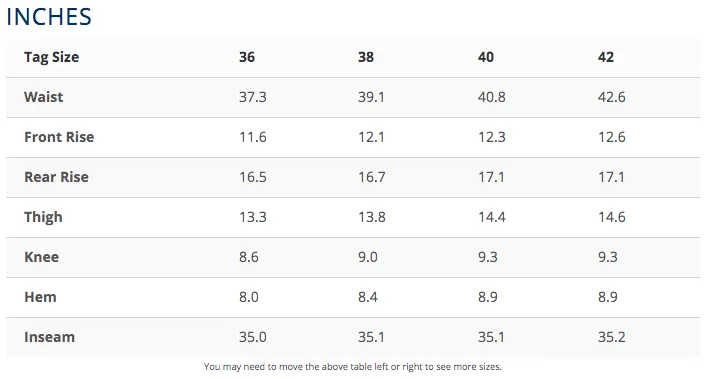Image resolution: width=707 pixels, height=379 pixels.
Task: Click the size 42 column header
Action: 606,57
